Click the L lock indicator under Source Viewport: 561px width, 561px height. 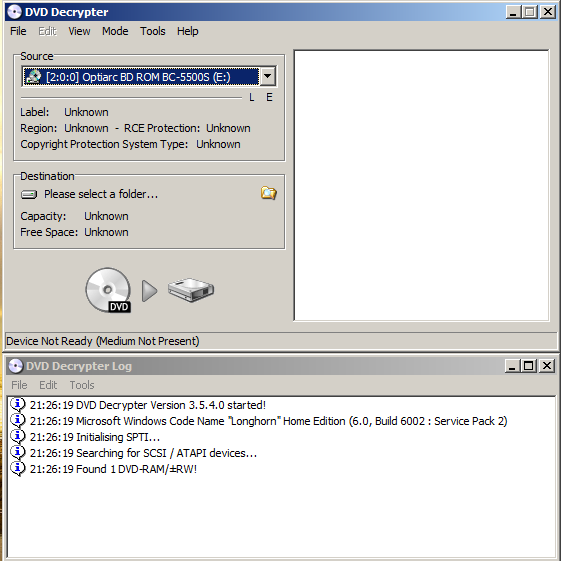tap(252, 97)
